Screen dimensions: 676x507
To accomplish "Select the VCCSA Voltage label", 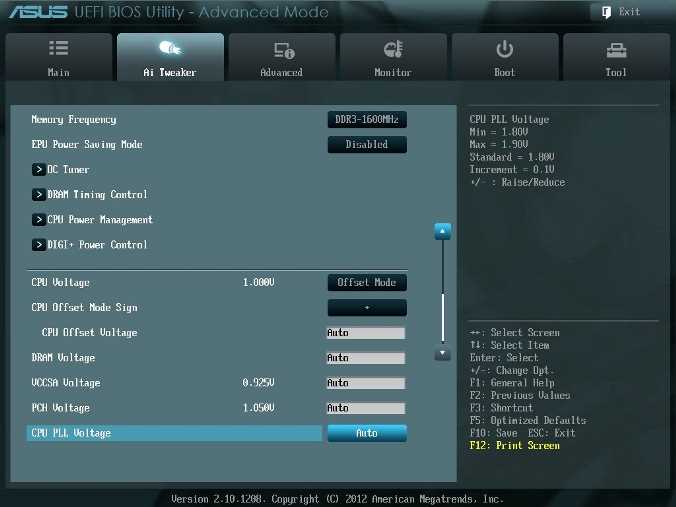I will click(x=66, y=383).
